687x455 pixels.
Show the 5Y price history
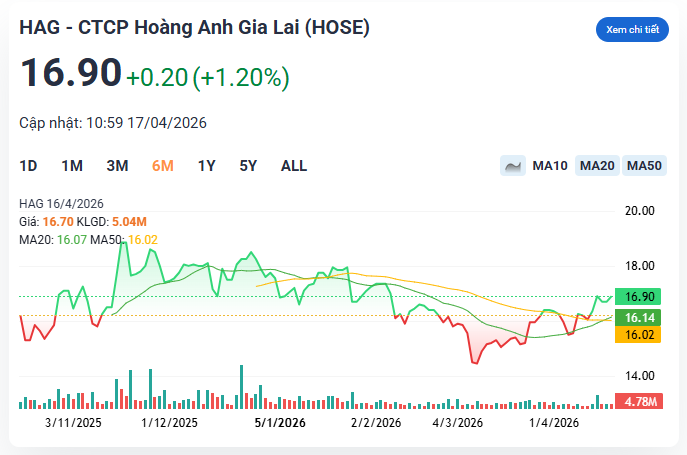tap(248, 166)
